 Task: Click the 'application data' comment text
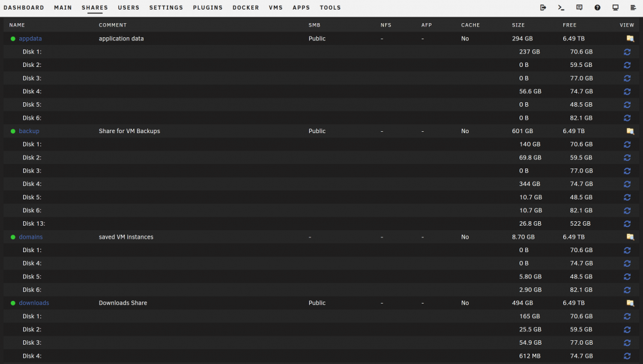122,39
